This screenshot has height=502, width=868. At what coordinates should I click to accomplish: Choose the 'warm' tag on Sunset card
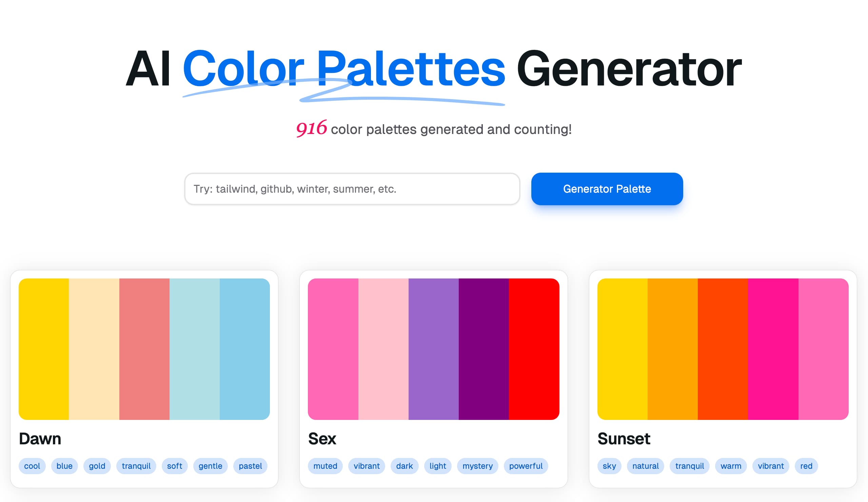pos(731,466)
